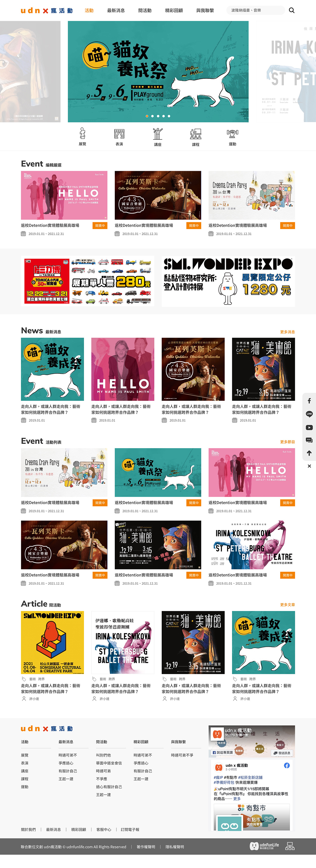The width and height of the screenshot is (316, 868).
Task: Select the third carousel dot indicator
Action: [158, 116]
